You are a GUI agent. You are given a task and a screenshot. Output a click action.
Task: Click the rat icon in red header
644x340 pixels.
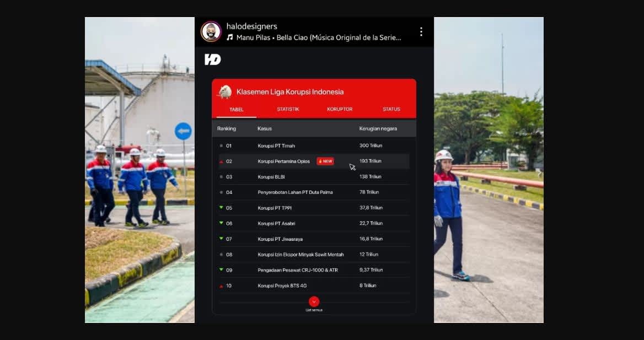pos(225,91)
